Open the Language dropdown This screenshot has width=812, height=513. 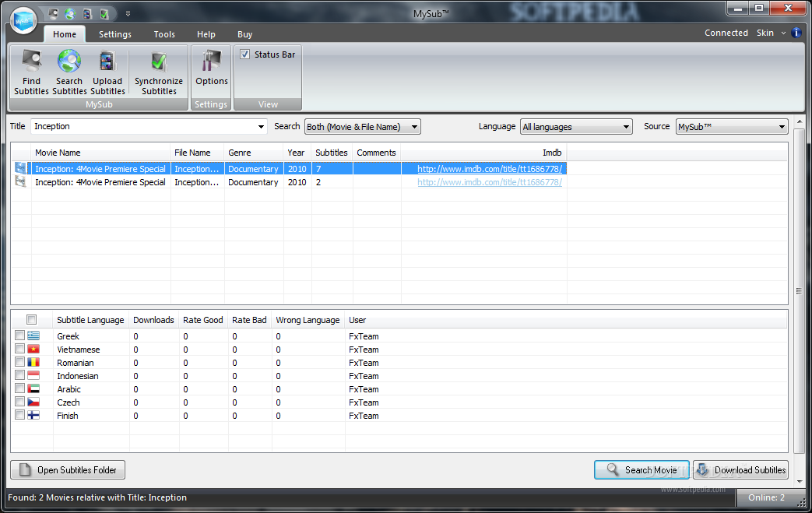click(576, 126)
